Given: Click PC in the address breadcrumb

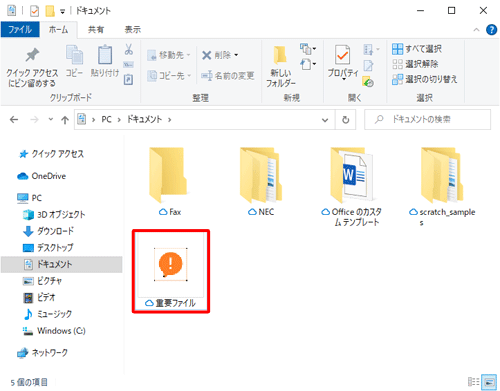Looking at the screenshot, I should [106, 119].
